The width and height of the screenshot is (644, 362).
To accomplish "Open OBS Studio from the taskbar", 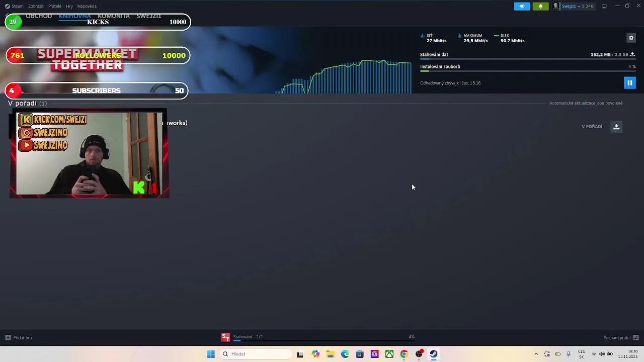I will pyautogui.click(x=419, y=354).
